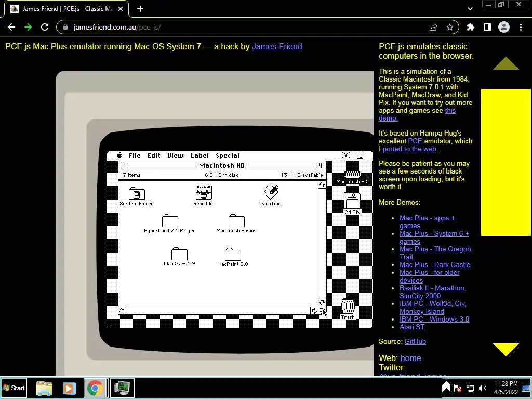Reload the page
This screenshot has width=532, height=399.
(45, 27)
